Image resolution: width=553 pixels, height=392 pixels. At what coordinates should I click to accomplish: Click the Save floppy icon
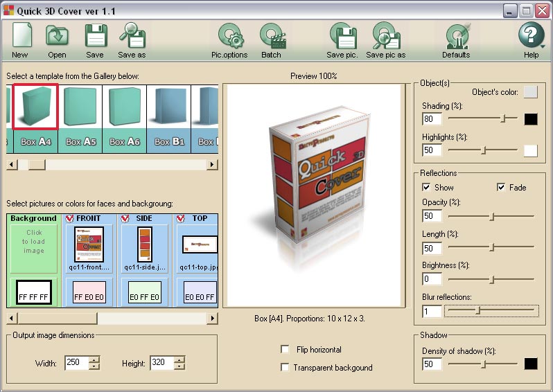tap(96, 35)
